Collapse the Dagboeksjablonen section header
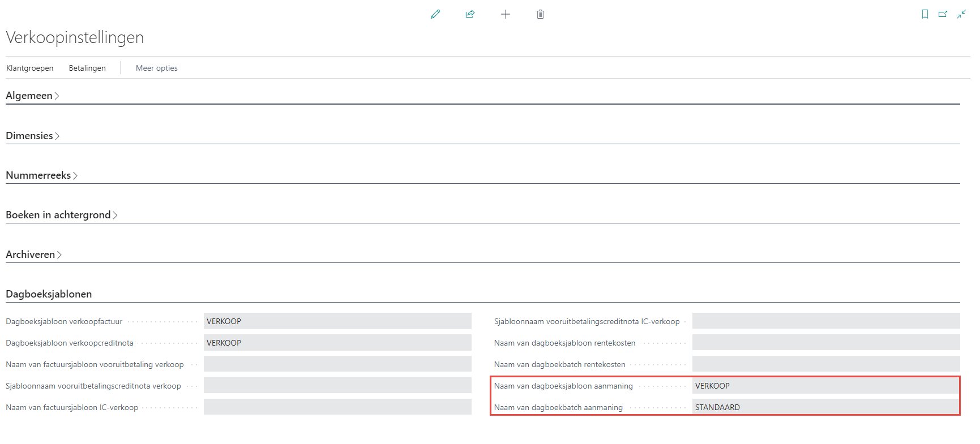Viewport: 980px width, 444px height. click(49, 294)
